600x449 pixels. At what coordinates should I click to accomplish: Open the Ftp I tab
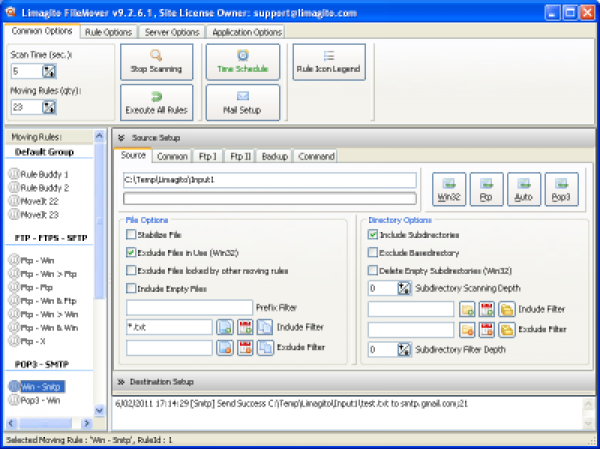click(x=207, y=156)
